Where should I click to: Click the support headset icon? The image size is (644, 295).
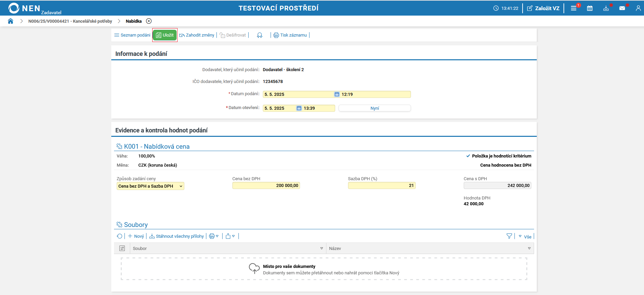(259, 35)
